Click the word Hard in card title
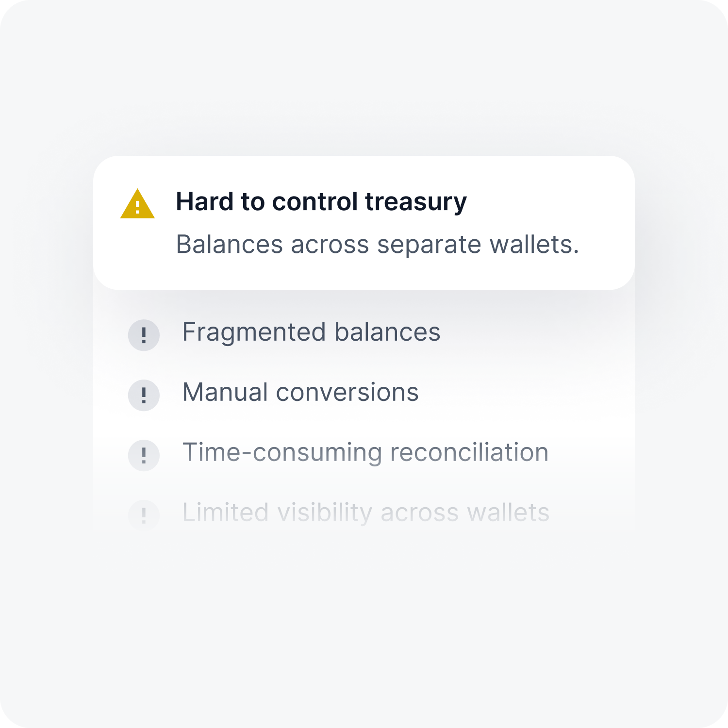 (205, 201)
